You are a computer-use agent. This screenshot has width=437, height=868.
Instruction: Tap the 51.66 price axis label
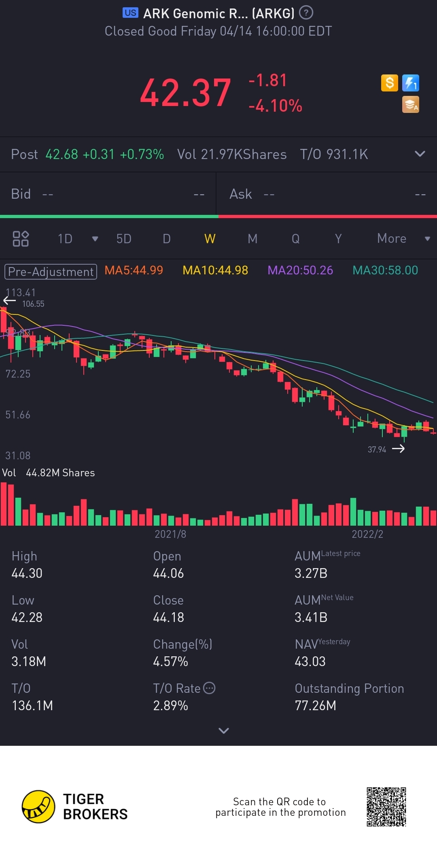(18, 414)
